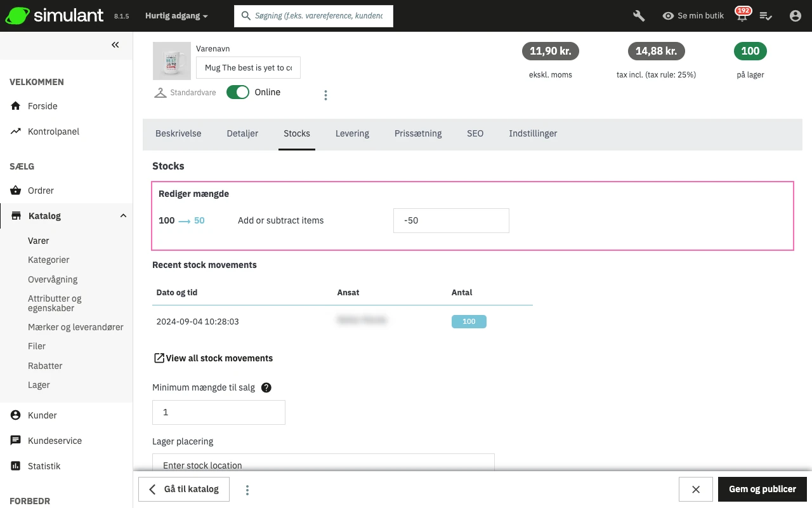
Task: Switch to the Prissætning tab
Action: tap(418, 133)
